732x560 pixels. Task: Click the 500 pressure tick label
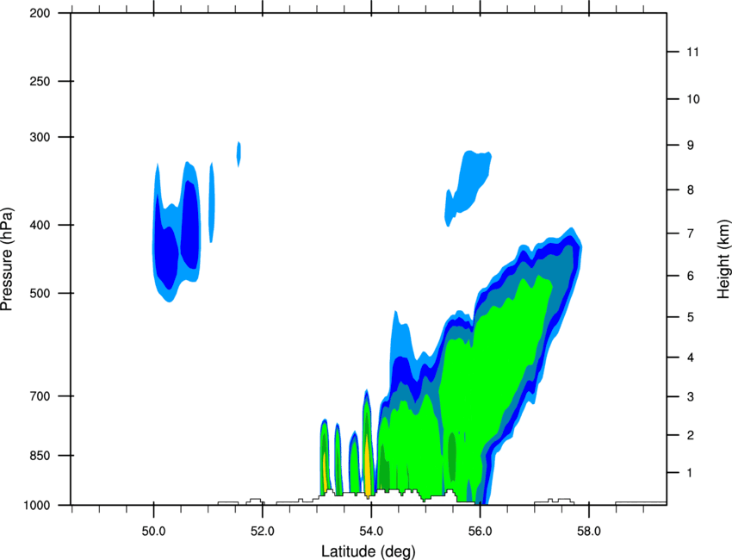pos(40,293)
